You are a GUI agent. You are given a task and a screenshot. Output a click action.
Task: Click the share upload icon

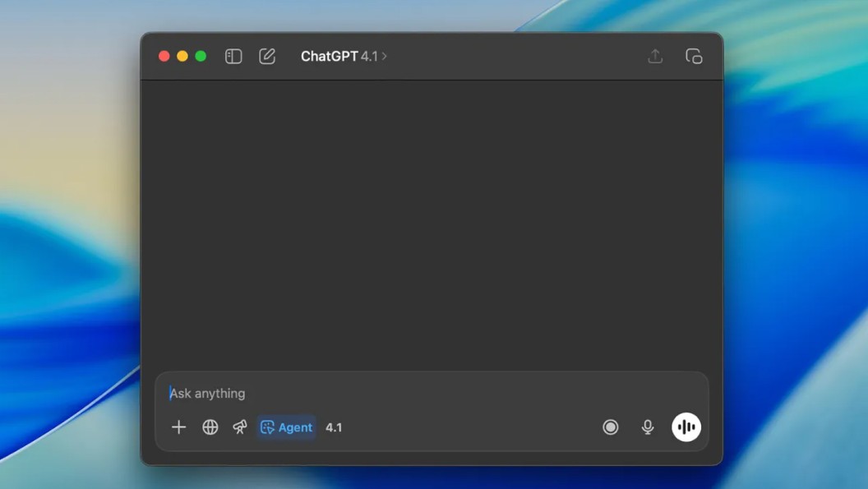pyautogui.click(x=655, y=56)
